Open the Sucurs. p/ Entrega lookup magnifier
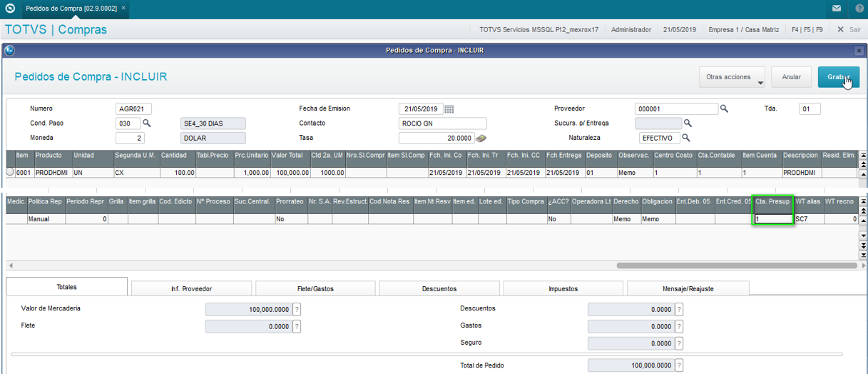868x374 pixels. point(688,123)
